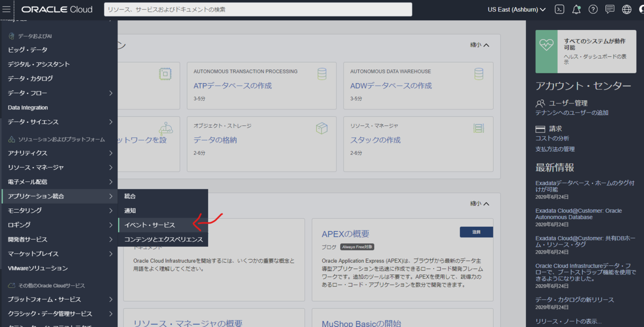Open スタックの作成 link
The width and height of the screenshot is (644, 327).
pos(375,140)
